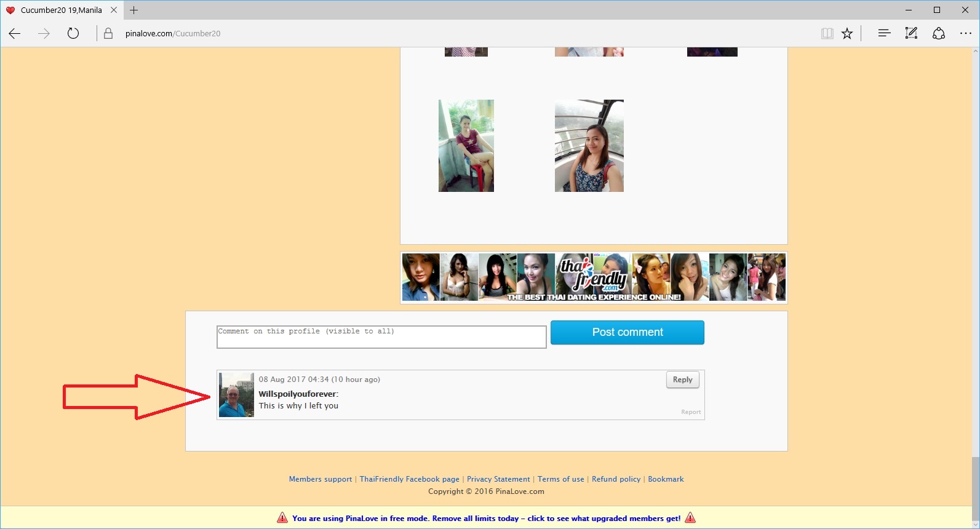Open Members support link
Viewport: 980px width, 529px height.
321,479
